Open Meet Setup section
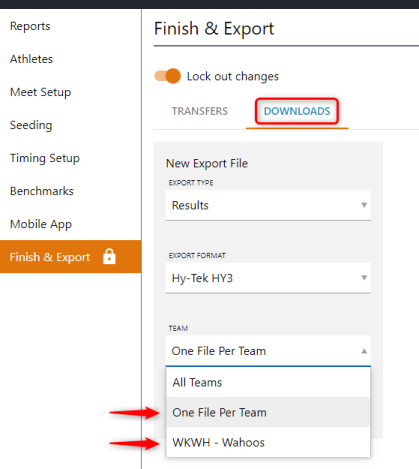The height and width of the screenshot is (469, 419). (x=40, y=92)
